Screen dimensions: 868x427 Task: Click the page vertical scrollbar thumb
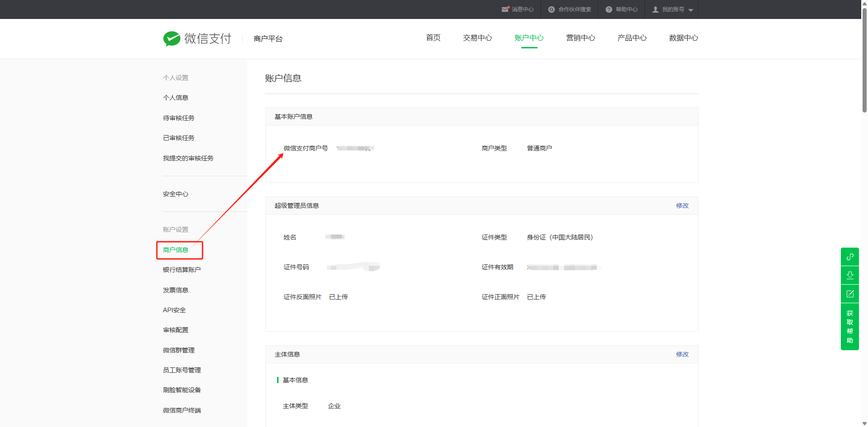click(864, 59)
